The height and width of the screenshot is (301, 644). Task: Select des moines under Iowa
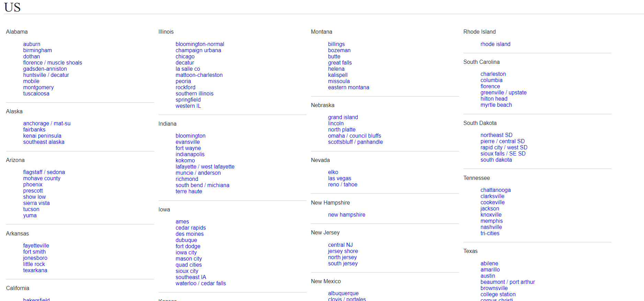click(189, 234)
